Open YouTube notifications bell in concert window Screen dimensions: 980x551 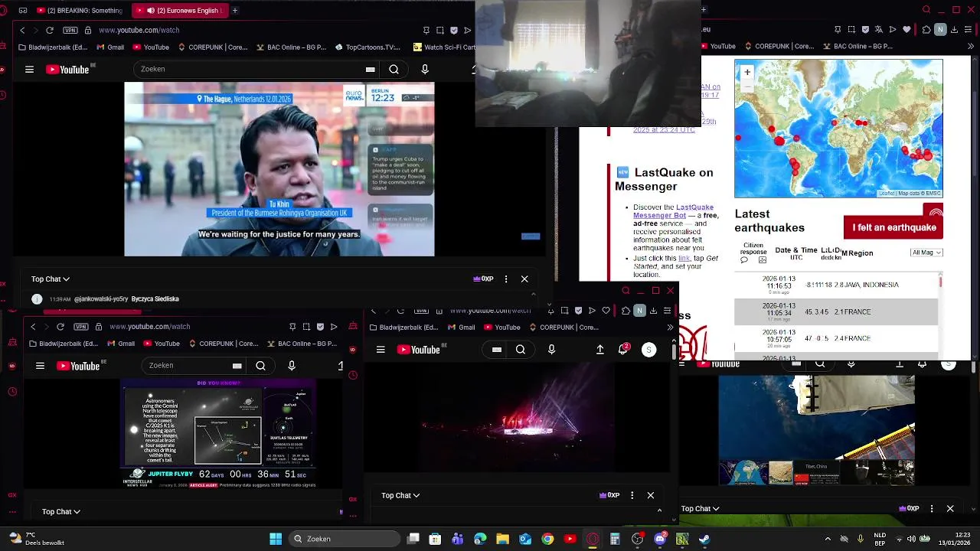[x=623, y=350]
